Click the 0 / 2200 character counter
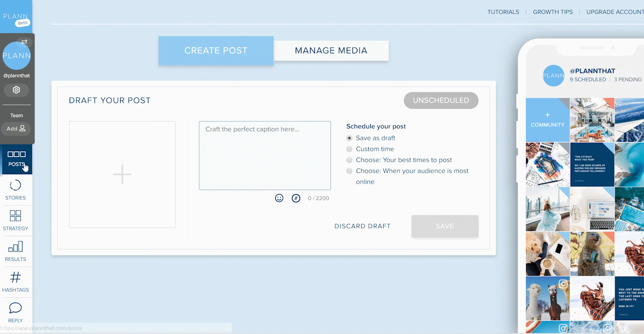This screenshot has height=334, width=644. [x=318, y=198]
